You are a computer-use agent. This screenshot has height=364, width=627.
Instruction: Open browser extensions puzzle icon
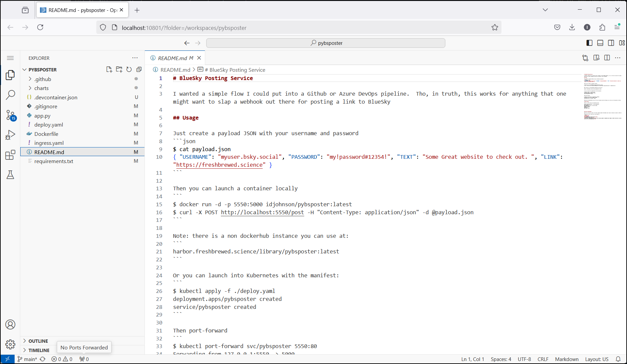tap(602, 27)
